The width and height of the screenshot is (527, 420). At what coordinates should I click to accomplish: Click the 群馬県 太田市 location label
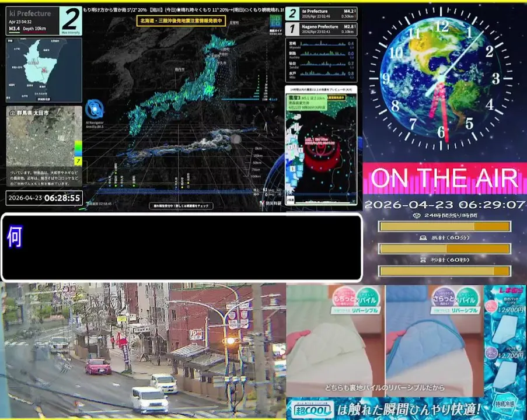(x=33, y=113)
